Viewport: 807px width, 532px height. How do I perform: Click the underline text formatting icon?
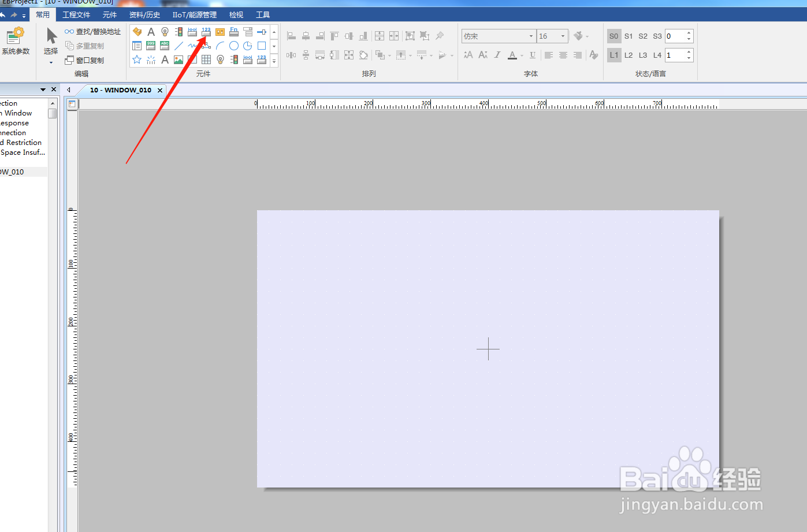click(x=533, y=55)
